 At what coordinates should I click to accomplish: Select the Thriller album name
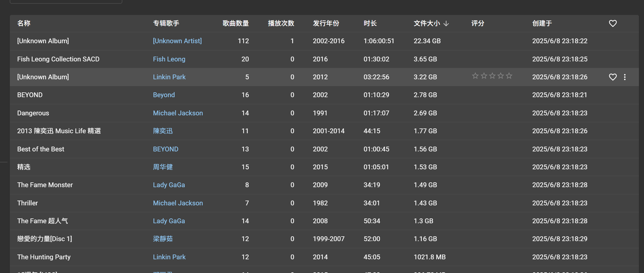[x=27, y=203]
